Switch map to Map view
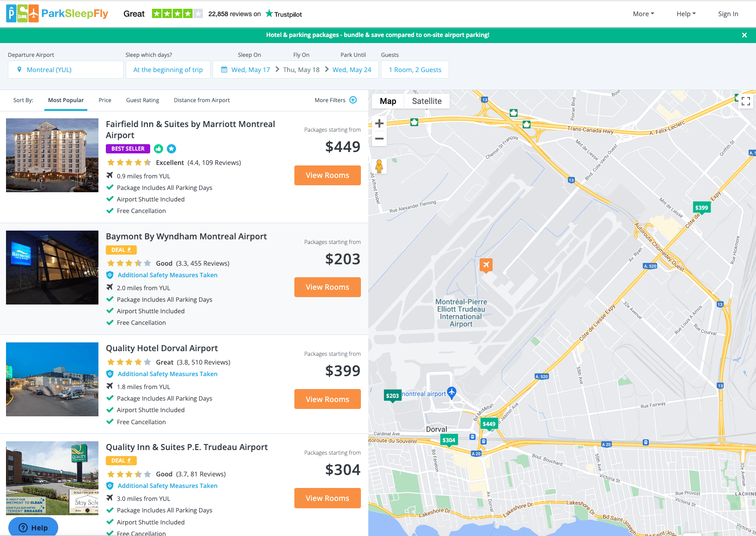756x536 pixels. point(388,101)
